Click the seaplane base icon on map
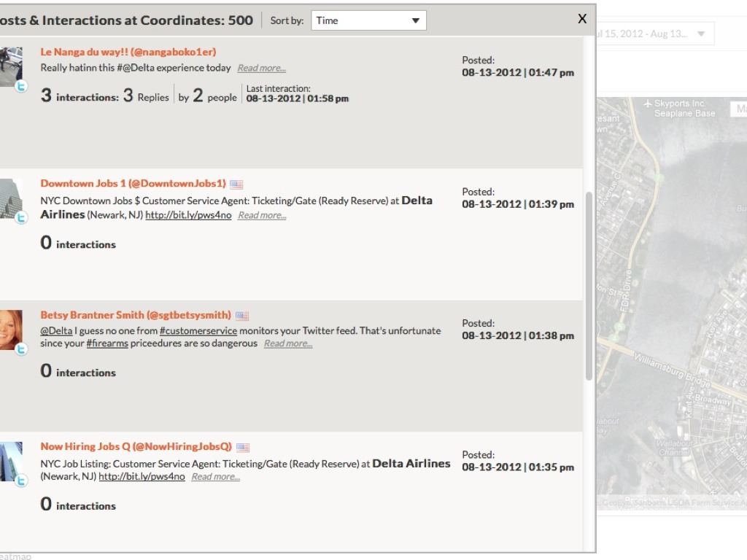 pyautogui.click(x=647, y=104)
